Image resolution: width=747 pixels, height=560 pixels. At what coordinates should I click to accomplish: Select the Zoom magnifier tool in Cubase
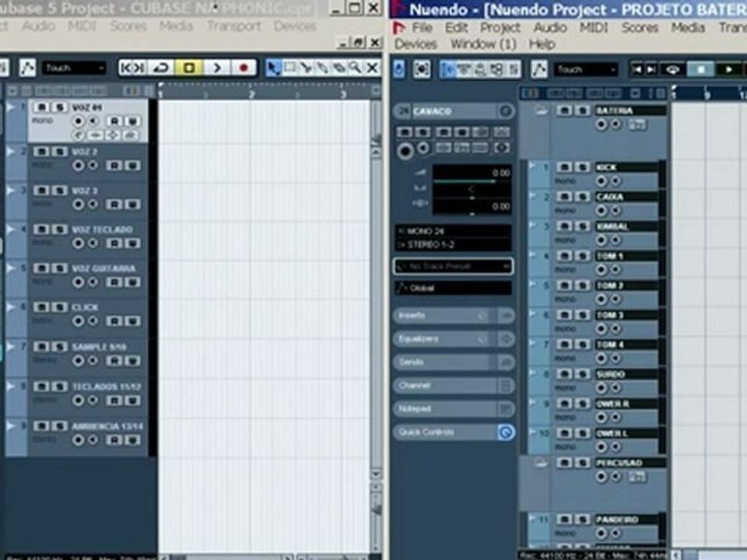(355, 68)
